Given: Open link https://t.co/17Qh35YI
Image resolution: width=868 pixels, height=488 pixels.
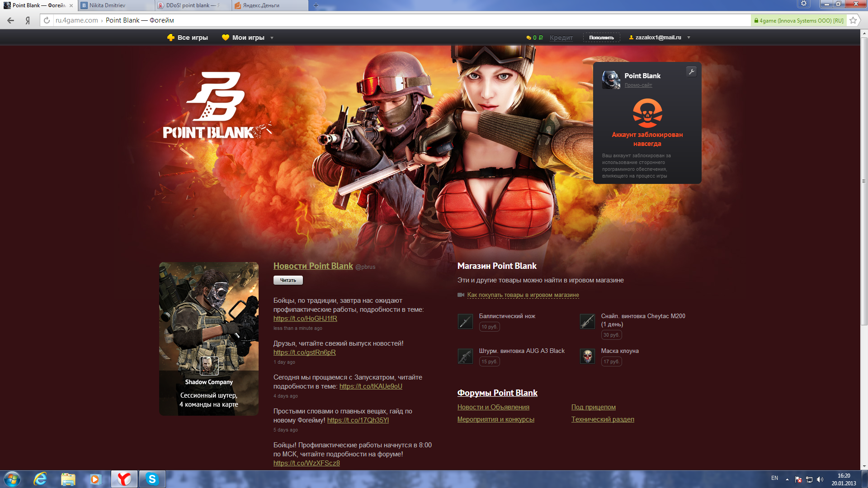Looking at the screenshot, I should [x=358, y=420].
